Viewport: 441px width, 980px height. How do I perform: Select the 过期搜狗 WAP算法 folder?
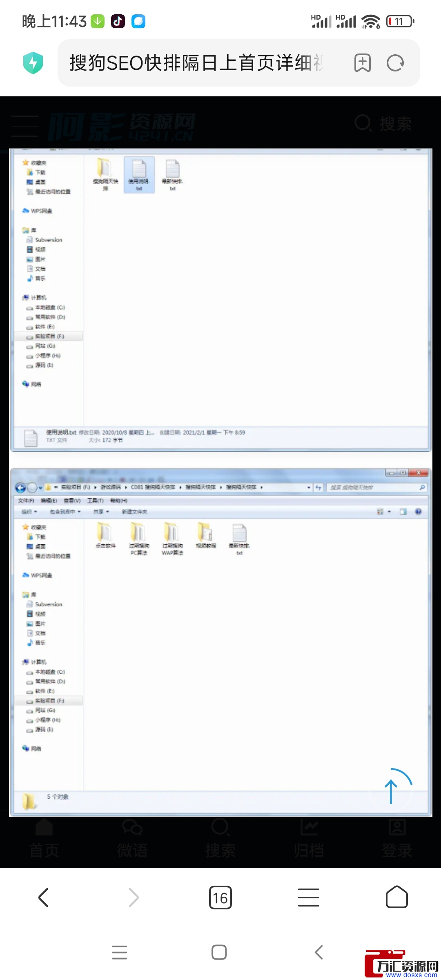172,539
